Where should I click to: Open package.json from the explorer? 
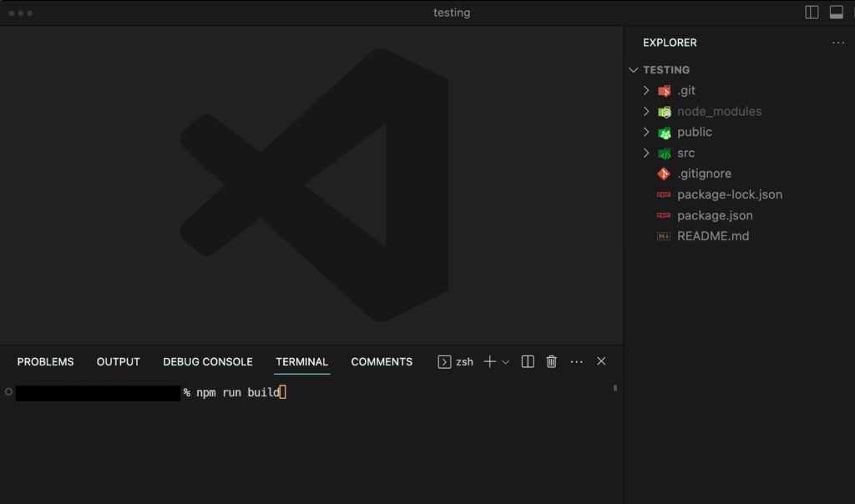click(715, 215)
